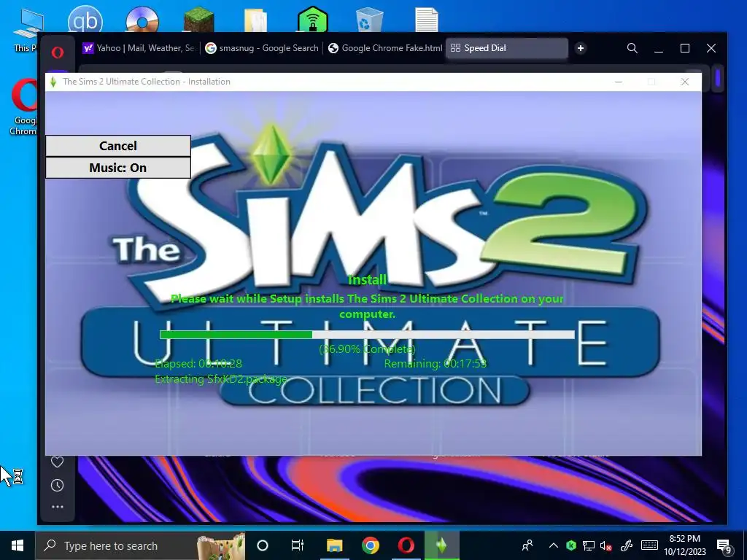
Task: Open the clock showing 8:52 PM
Action: click(x=685, y=545)
